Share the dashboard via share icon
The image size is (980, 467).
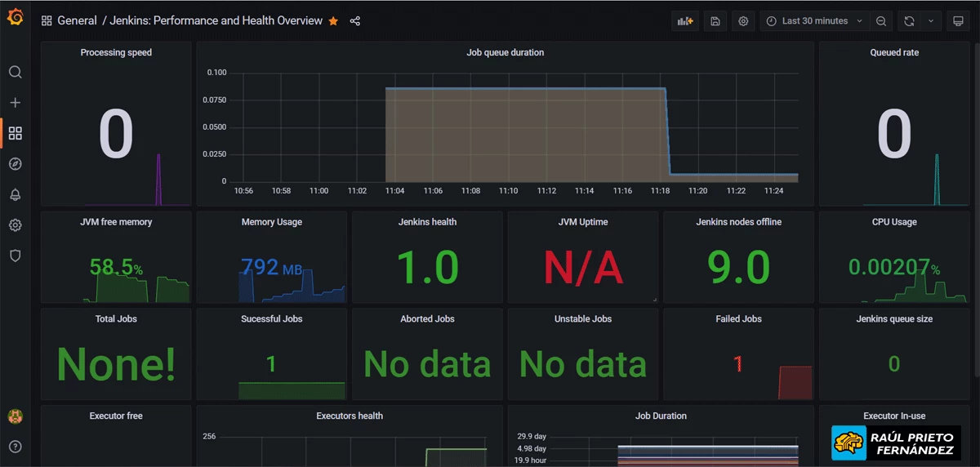pyautogui.click(x=355, y=21)
